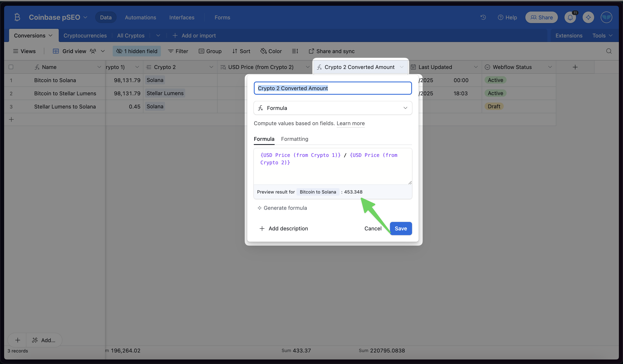This screenshot has width=623, height=364.
Task: Open the Coinbase pSEO base name dropdown
Action: (58, 17)
